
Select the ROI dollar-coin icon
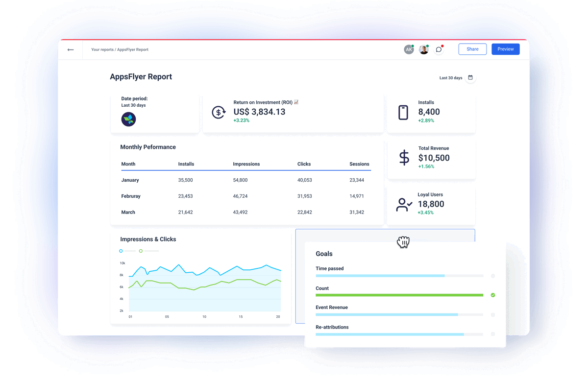tap(219, 112)
